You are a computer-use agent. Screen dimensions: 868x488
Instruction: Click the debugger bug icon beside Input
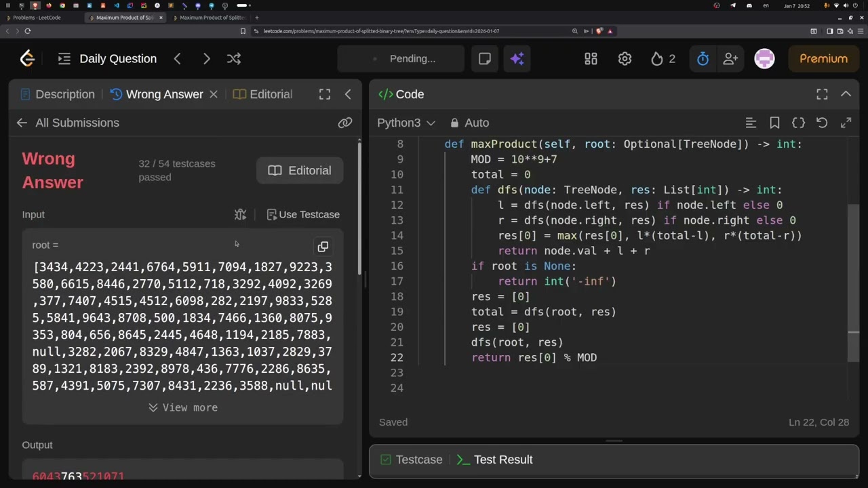(240, 215)
